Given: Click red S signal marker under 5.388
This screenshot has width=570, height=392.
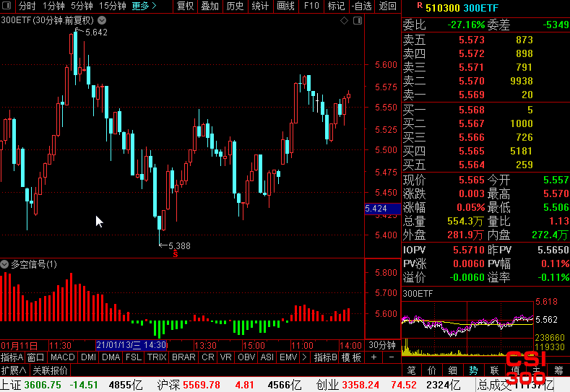Looking at the screenshot, I should pos(176,254).
